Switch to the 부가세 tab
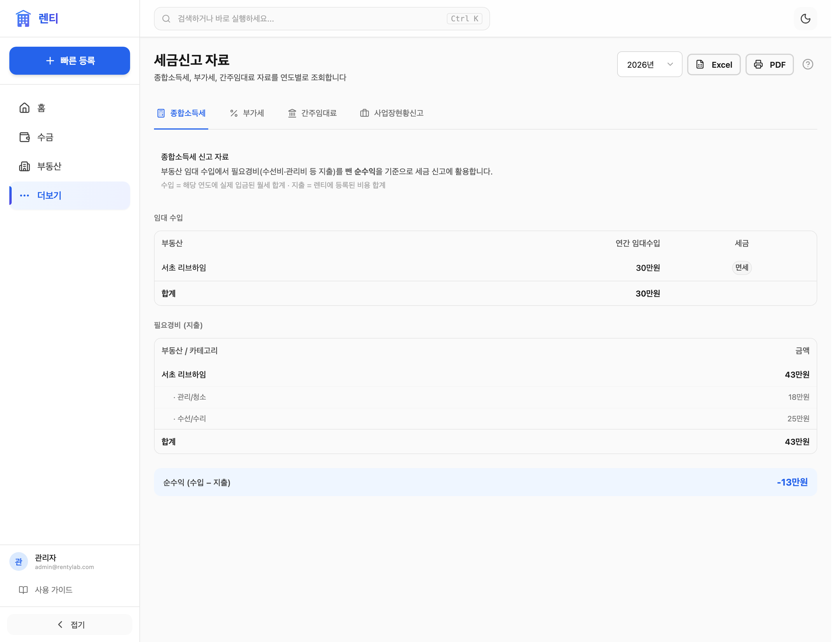The image size is (840, 642). point(247,113)
